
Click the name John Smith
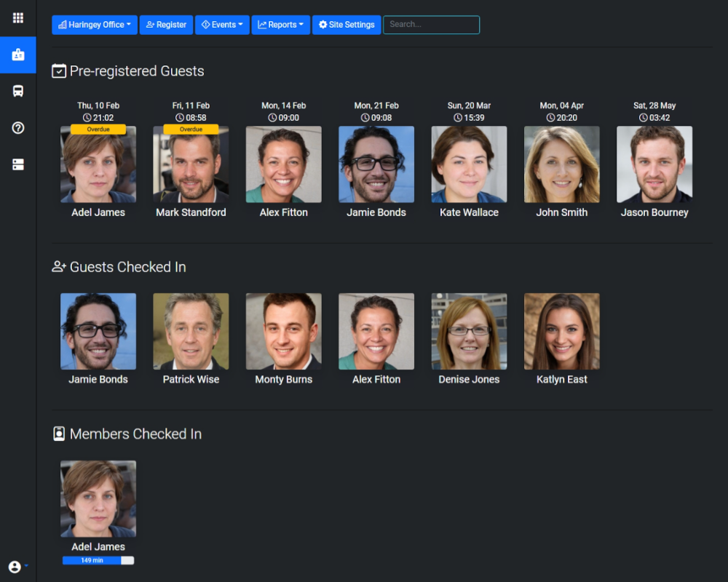click(x=562, y=212)
